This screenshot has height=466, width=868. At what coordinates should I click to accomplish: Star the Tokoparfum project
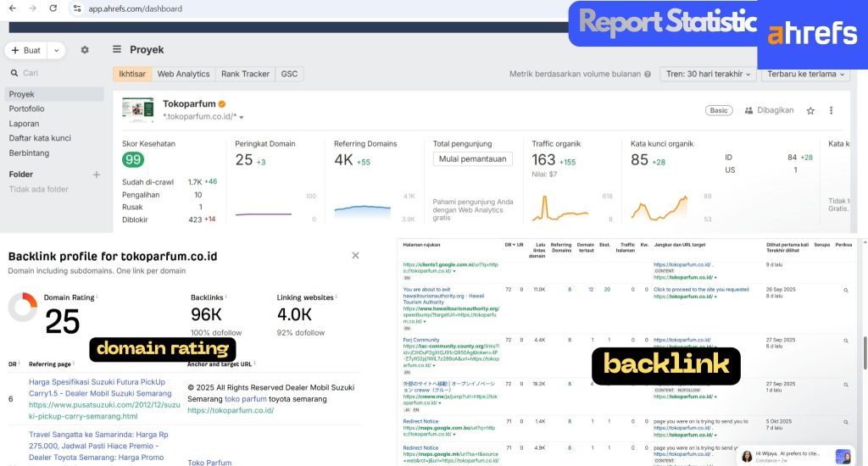[810, 111]
